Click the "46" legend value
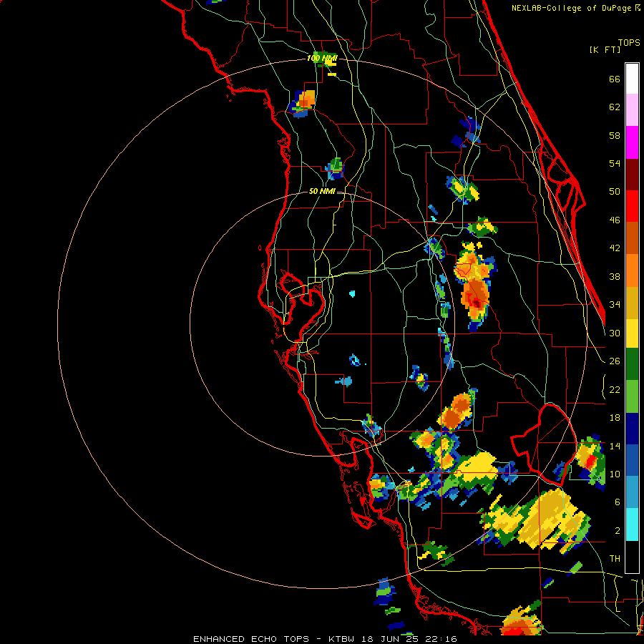644x644 pixels. pos(615,220)
